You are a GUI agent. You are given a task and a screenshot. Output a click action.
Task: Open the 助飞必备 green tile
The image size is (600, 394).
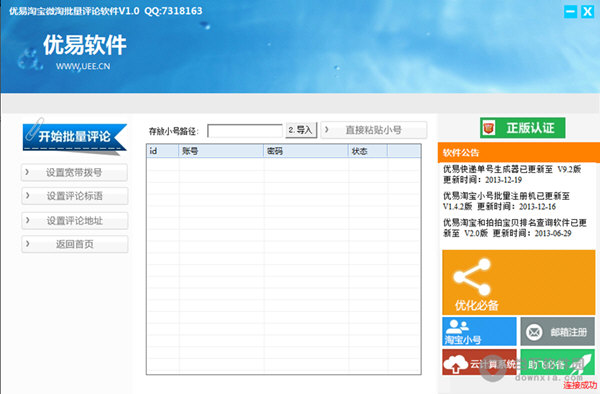coord(558,362)
